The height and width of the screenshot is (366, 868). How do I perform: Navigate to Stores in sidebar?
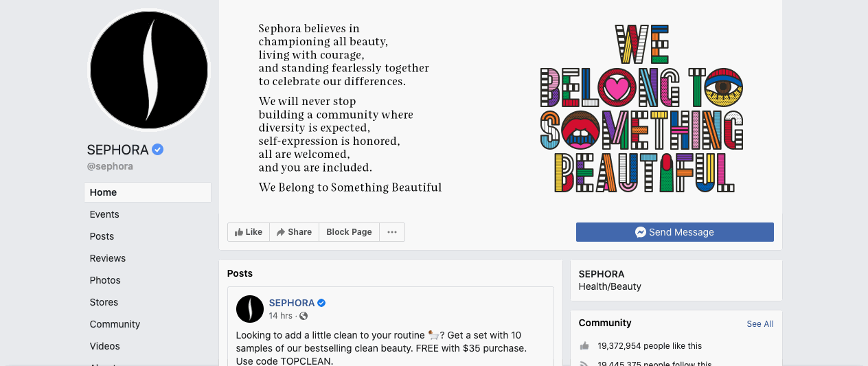tap(104, 302)
